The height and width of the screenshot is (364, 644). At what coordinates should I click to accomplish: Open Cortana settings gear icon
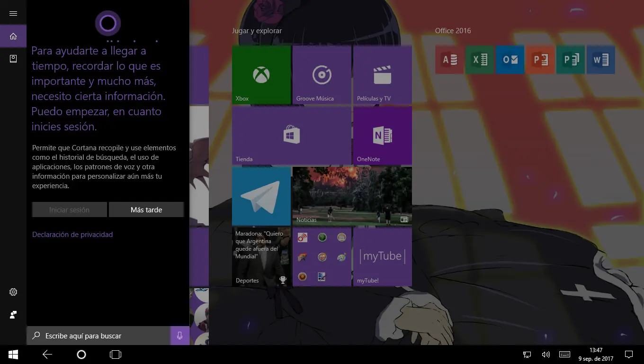coord(13,292)
